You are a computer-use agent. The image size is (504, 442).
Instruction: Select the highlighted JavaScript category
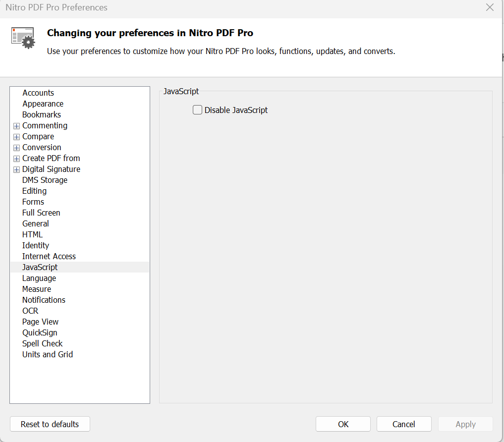(x=40, y=268)
